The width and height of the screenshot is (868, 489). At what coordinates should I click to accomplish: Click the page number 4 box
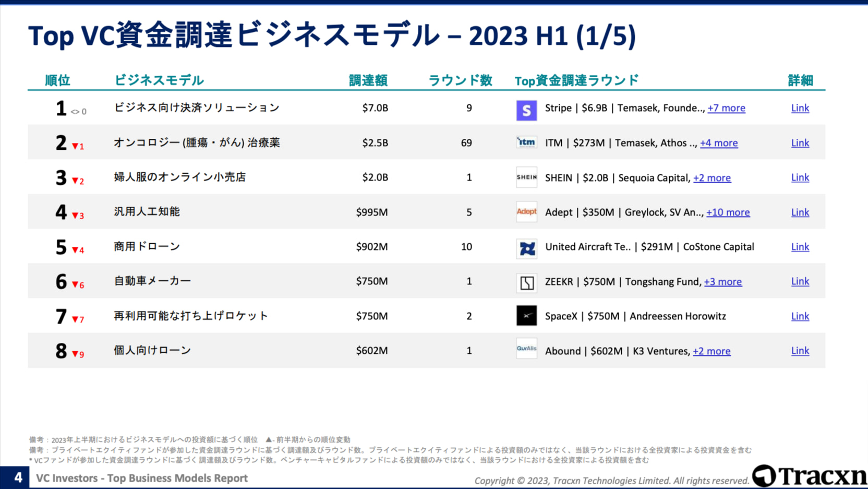pos(15,477)
